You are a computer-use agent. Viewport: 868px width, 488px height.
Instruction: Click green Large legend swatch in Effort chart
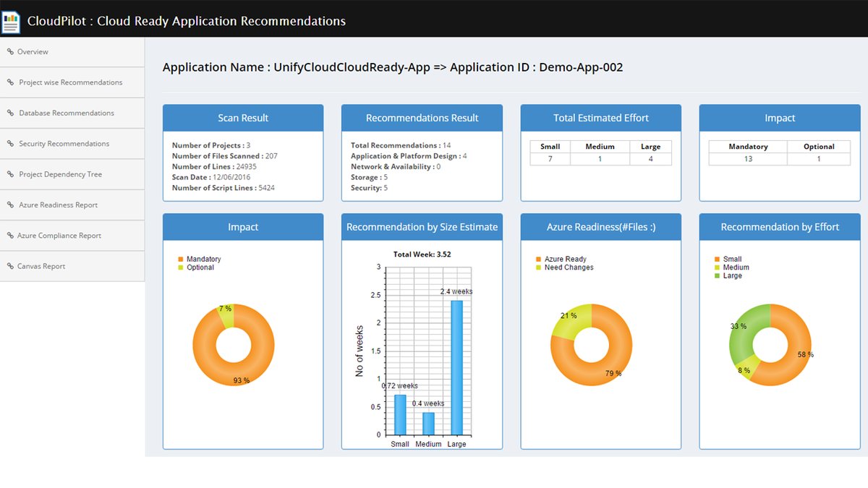[x=718, y=276]
